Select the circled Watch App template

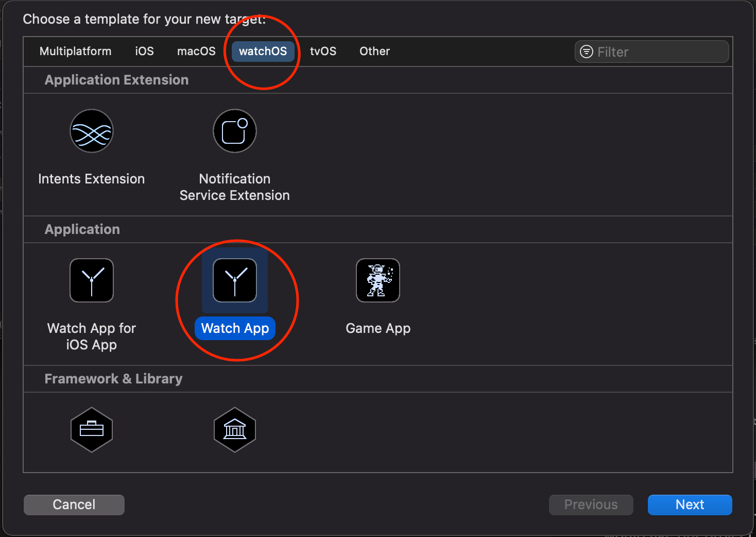point(234,280)
